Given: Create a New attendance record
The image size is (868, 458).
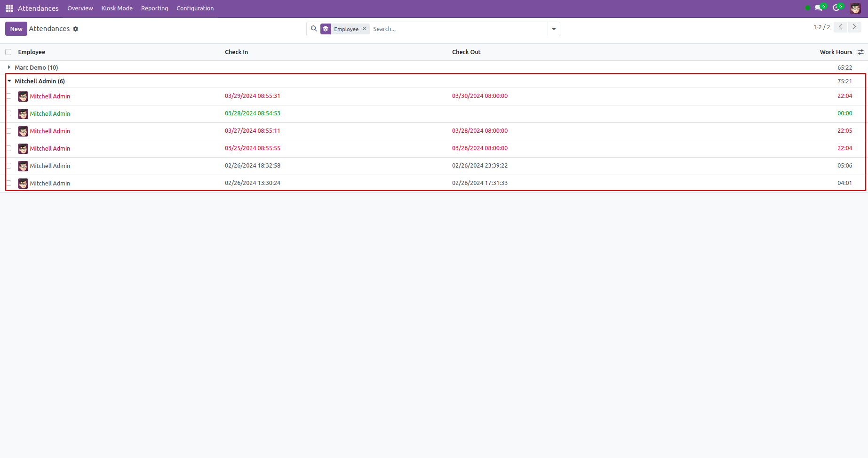Looking at the screenshot, I should pyautogui.click(x=16, y=29).
